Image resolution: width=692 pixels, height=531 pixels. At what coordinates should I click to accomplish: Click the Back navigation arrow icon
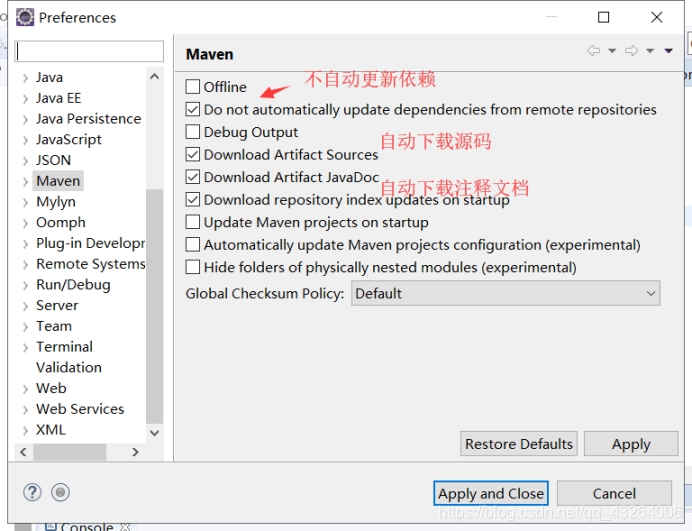594,50
